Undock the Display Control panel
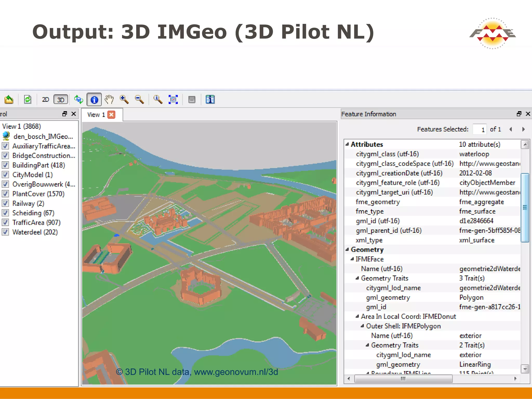Screen dimensions: 532x399 point(65,114)
